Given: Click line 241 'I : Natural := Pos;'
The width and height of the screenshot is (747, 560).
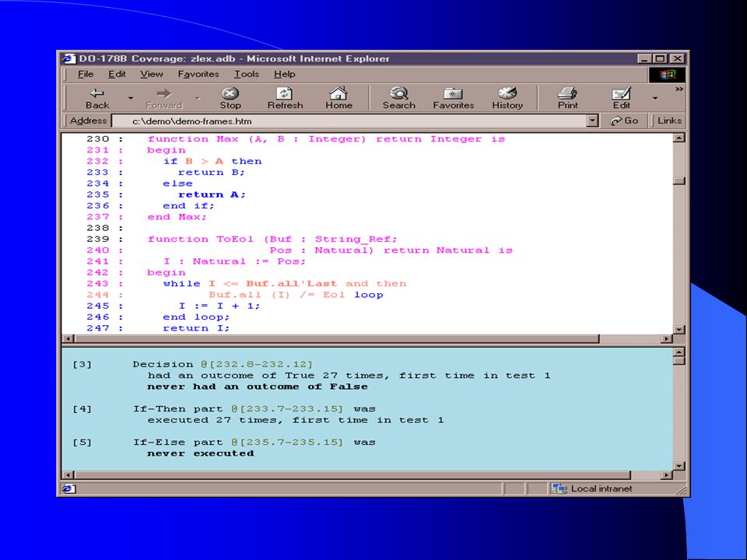Looking at the screenshot, I should pos(235,261).
